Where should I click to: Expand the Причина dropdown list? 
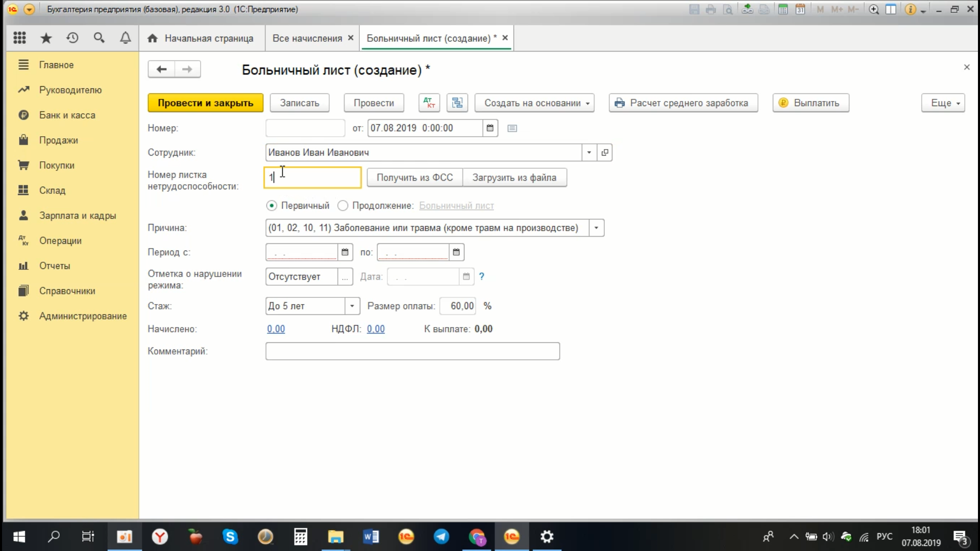pos(596,228)
